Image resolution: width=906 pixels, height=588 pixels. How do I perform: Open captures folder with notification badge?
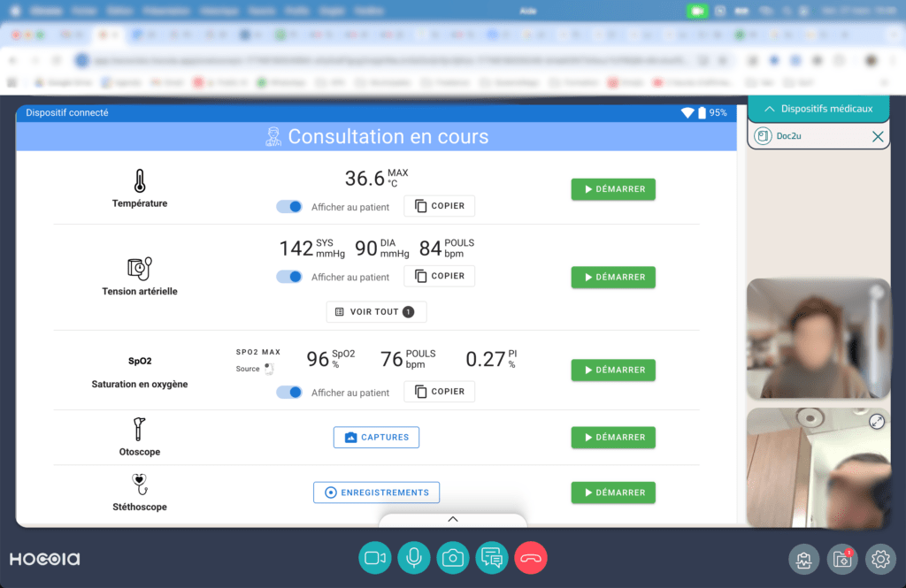pyautogui.click(x=842, y=559)
